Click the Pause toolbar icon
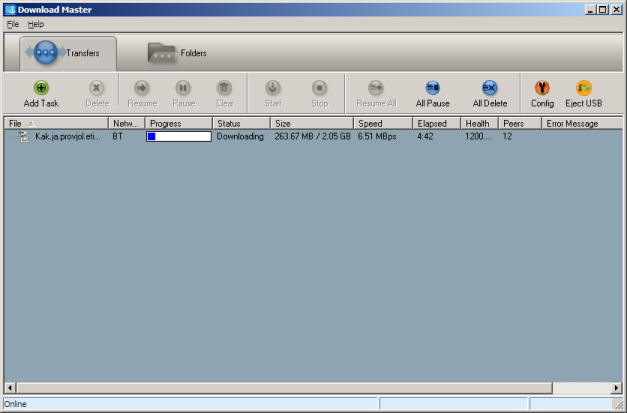This screenshot has height=413, width=627. [x=183, y=88]
